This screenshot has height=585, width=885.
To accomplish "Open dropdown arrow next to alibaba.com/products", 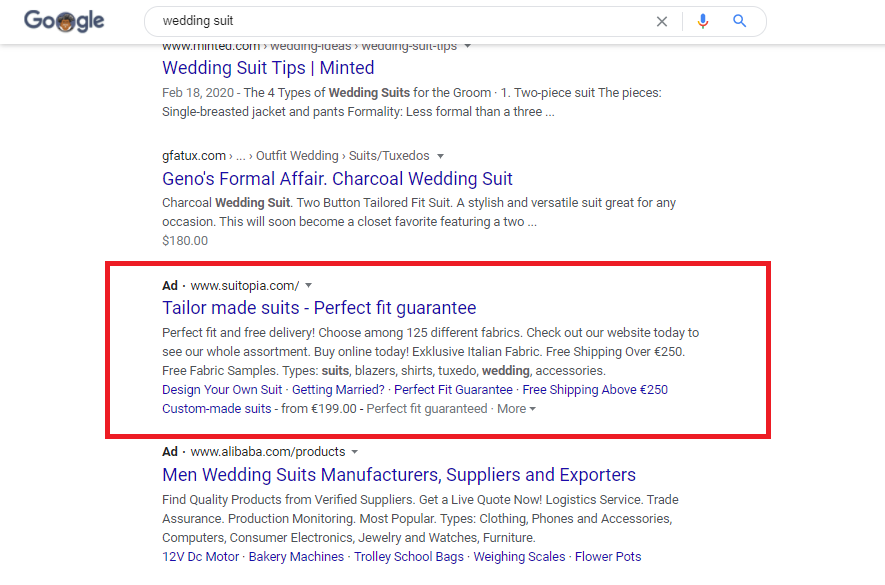I will 354,452.
